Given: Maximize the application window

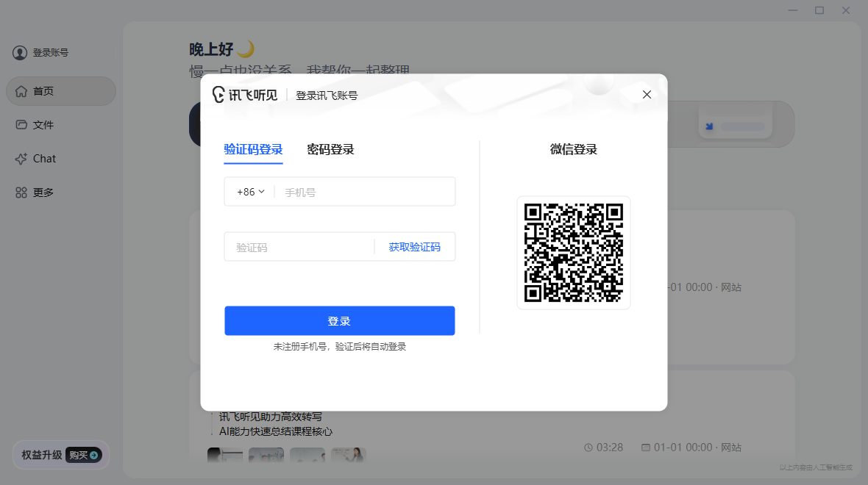Looking at the screenshot, I should click(819, 10).
